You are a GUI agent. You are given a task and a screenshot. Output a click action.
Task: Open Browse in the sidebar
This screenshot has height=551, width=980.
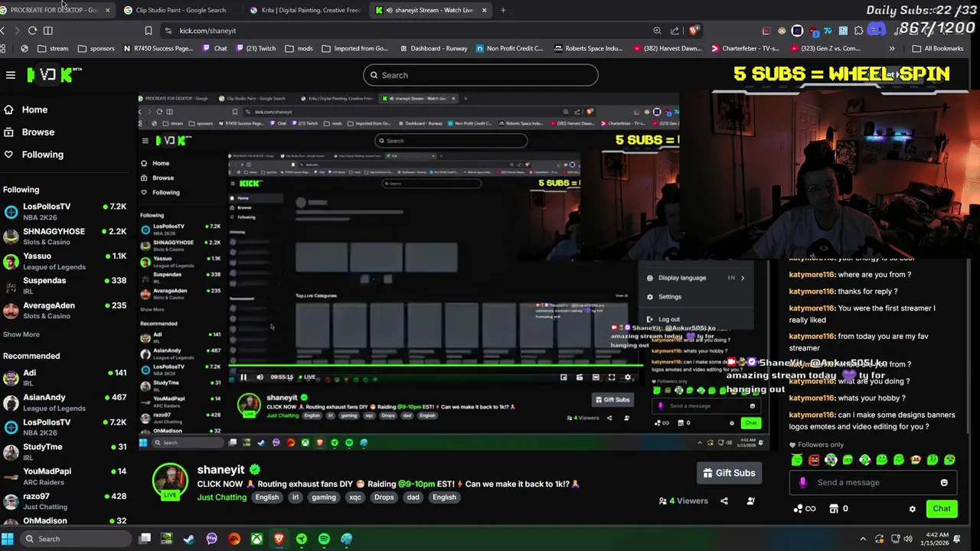[29, 132]
